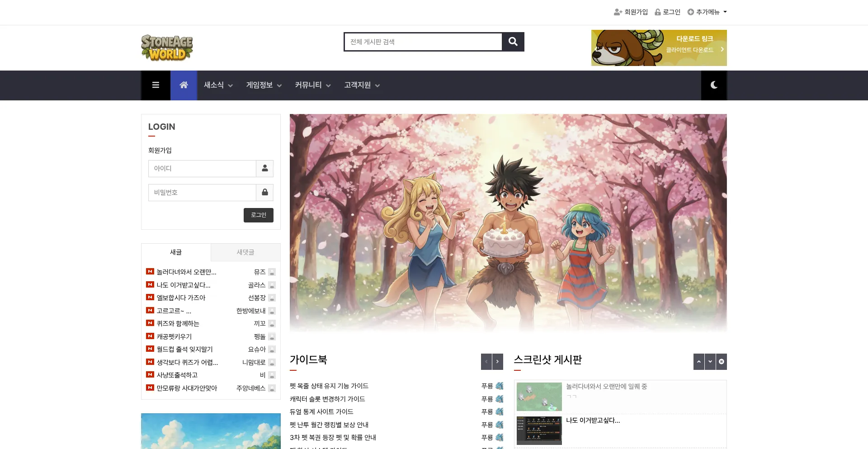The height and width of the screenshot is (449, 868).
Task: Focus the 아이디 input field
Action: 202,168
